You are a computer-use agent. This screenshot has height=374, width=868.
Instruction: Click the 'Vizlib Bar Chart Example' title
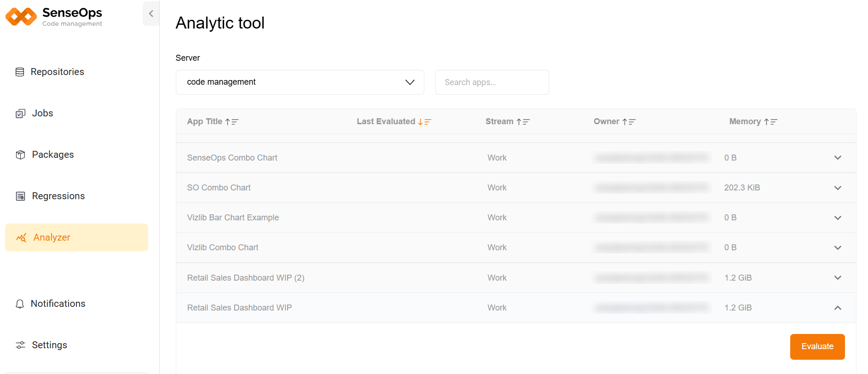click(233, 218)
